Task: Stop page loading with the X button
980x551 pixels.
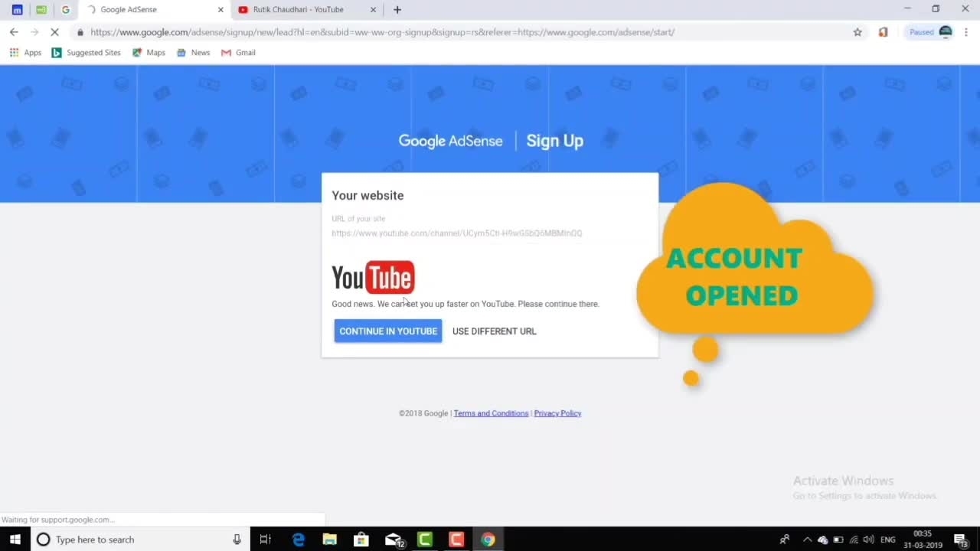Action: click(54, 32)
